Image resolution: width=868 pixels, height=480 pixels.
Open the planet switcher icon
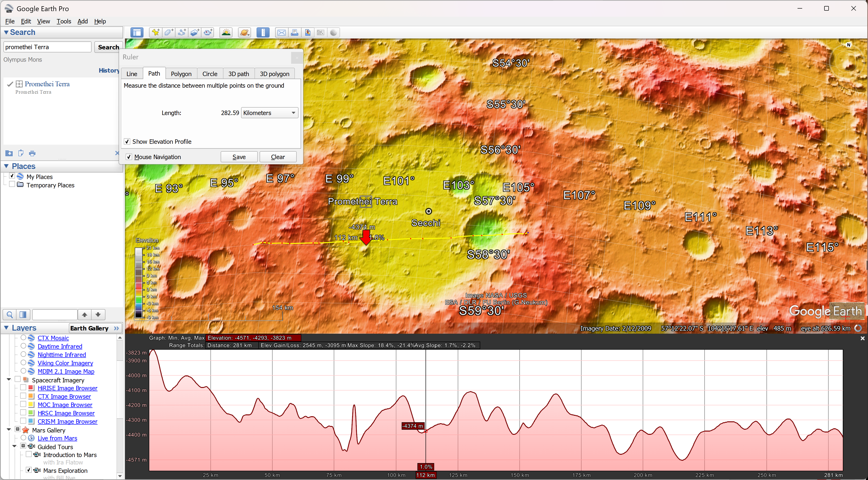coord(244,33)
